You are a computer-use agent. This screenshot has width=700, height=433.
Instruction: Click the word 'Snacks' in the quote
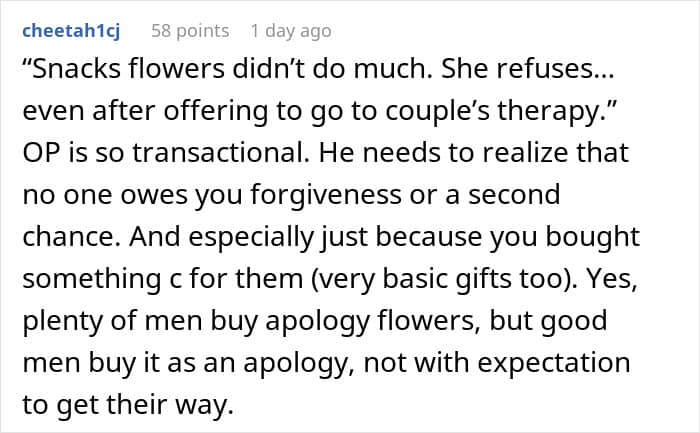click(x=72, y=69)
